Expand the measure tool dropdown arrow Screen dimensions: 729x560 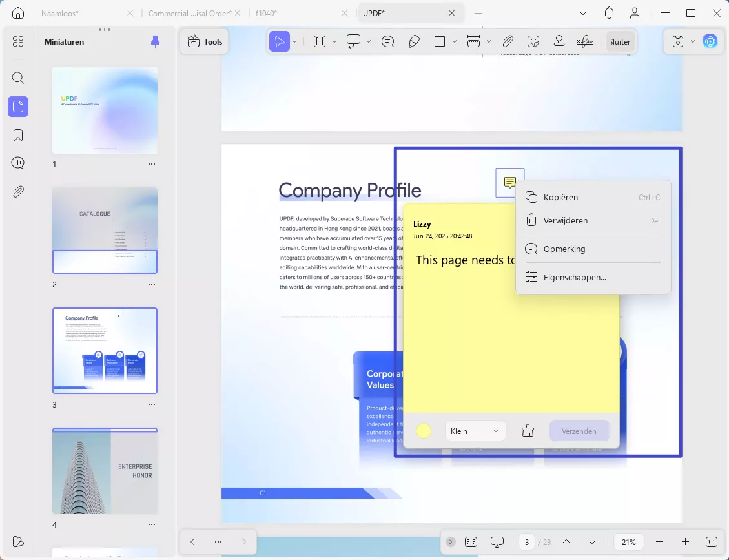pyautogui.click(x=489, y=41)
